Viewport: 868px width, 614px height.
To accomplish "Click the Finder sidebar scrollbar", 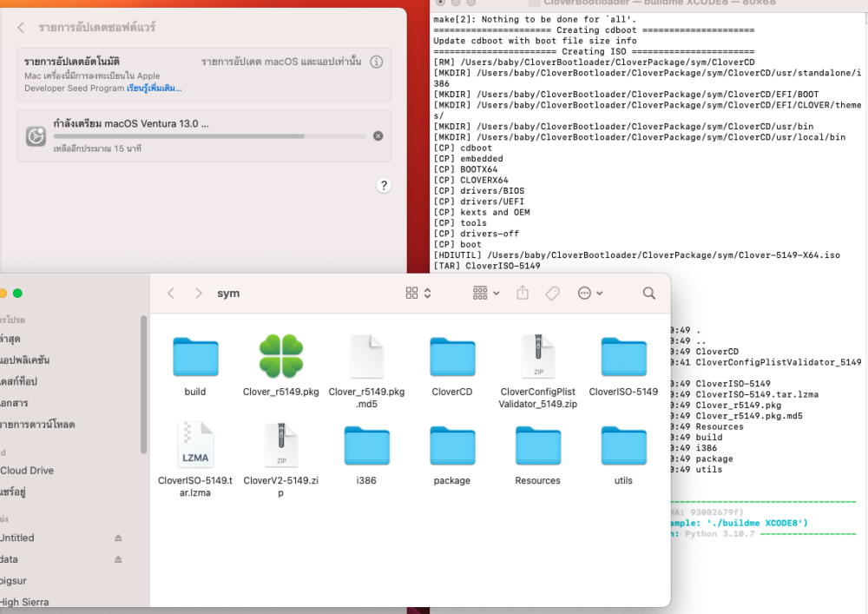I will (144, 384).
